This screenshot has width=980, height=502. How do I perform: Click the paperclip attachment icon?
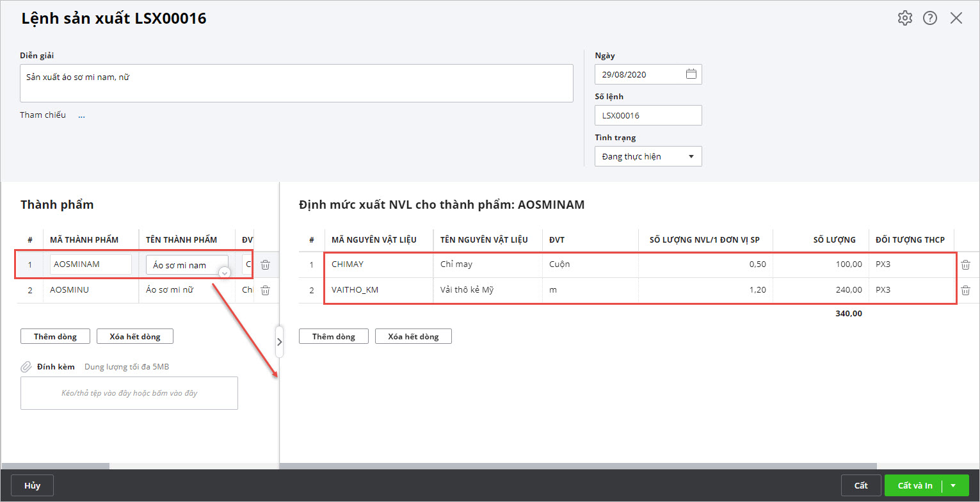tap(26, 367)
